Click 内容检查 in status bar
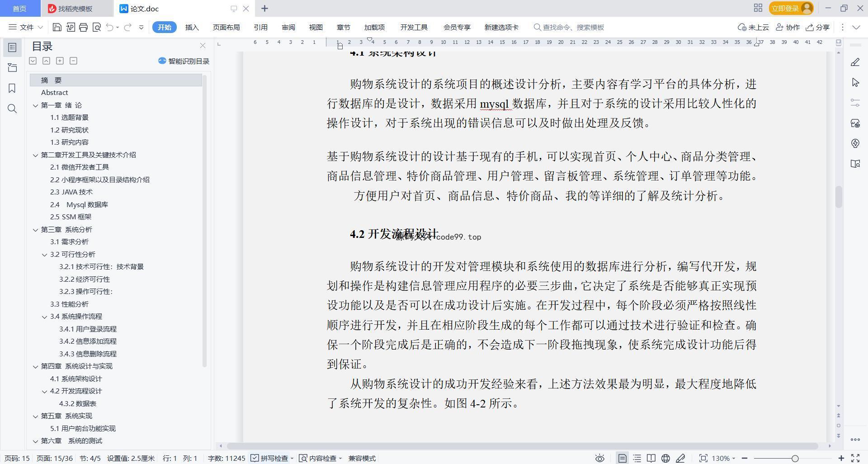This screenshot has width=868, height=464. click(321, 458)
